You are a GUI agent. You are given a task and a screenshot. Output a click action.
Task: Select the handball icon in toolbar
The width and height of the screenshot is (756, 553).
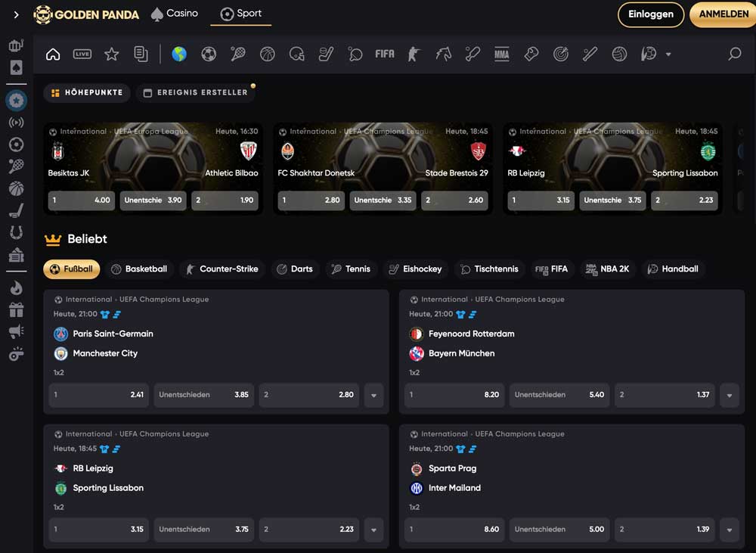point(649,54)
